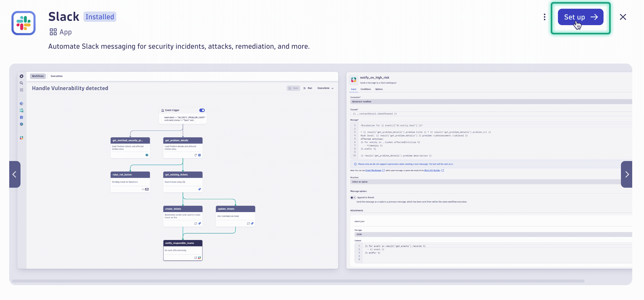Show previous screenshot in carousel
644x300 pixels.
(15, 174)
